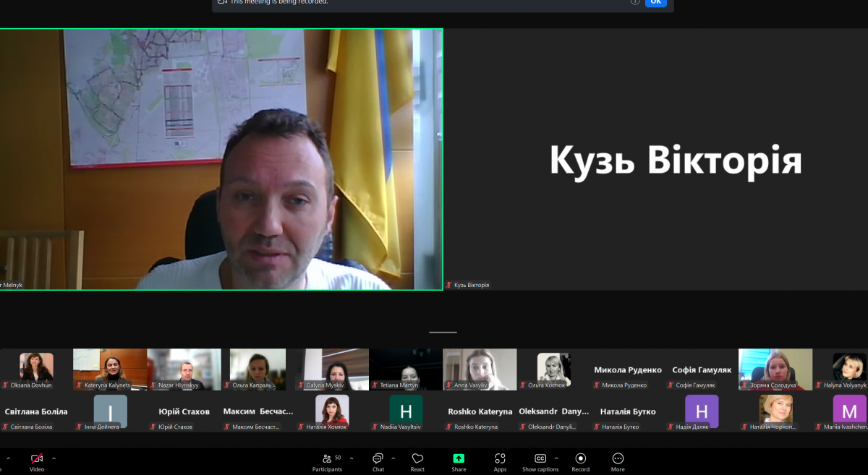The width and height of the screenshot is (868, 475).
Task: Select Oksana Dovhun's video thumbnail
Action: tap(36, 367)
